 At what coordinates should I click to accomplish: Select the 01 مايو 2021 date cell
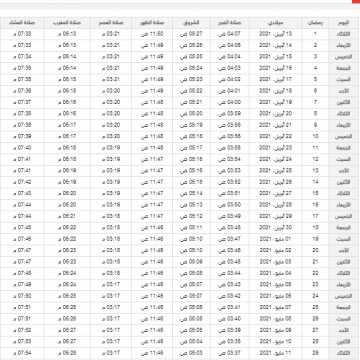click(x=276, y=239)
